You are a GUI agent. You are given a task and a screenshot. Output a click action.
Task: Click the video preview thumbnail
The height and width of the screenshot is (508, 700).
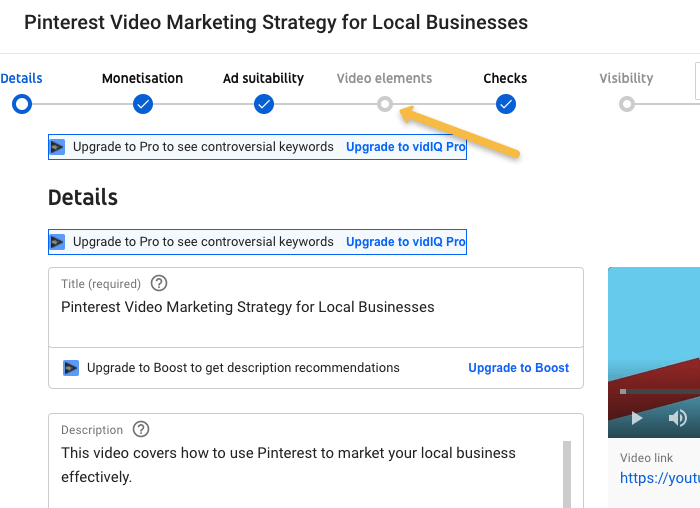(654, 353)
